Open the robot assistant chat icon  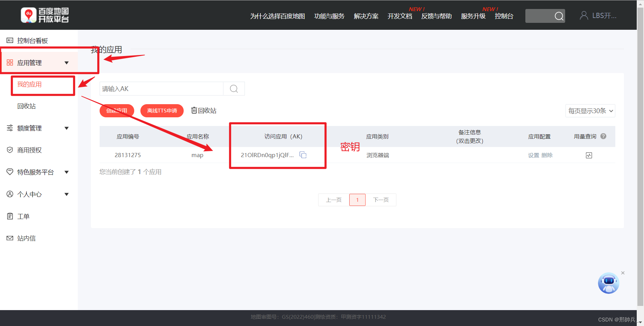click(x=608, y=283)
